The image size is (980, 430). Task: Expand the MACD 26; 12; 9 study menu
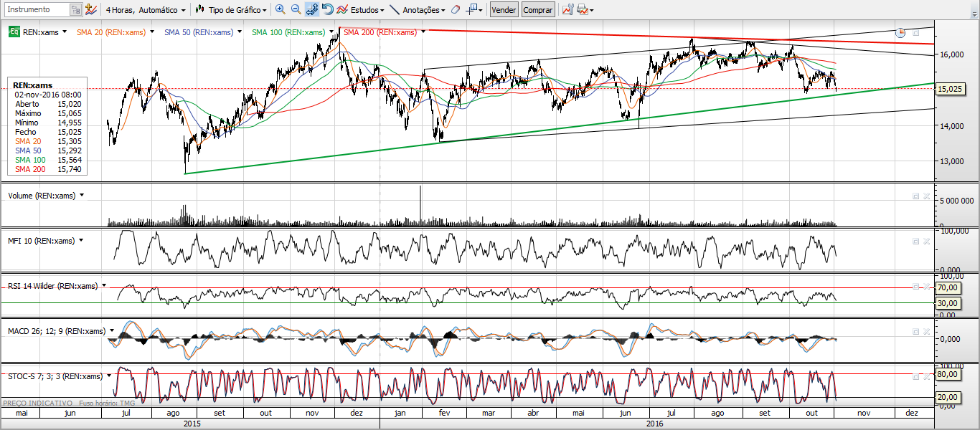pos(112,330)
